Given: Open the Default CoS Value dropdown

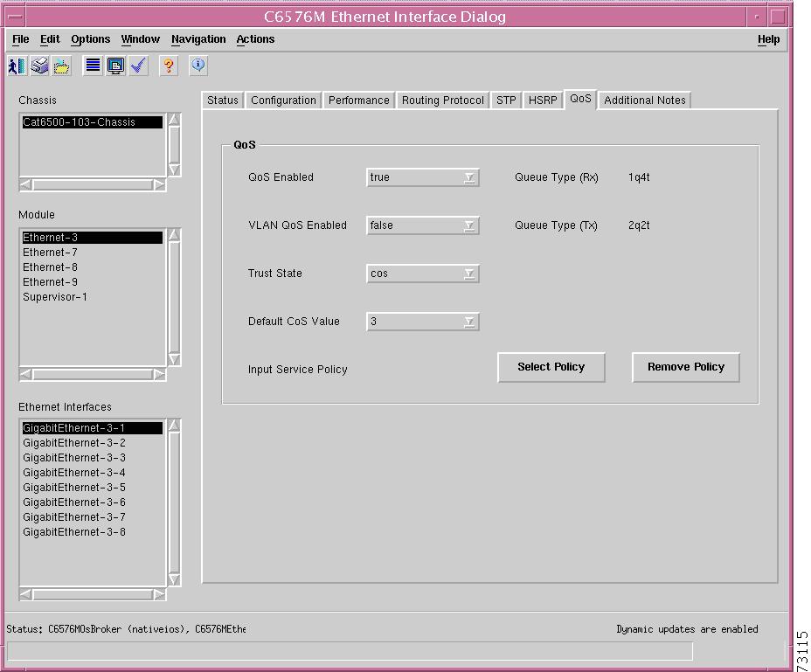Looking at the screenshot, I should [423, 322].
